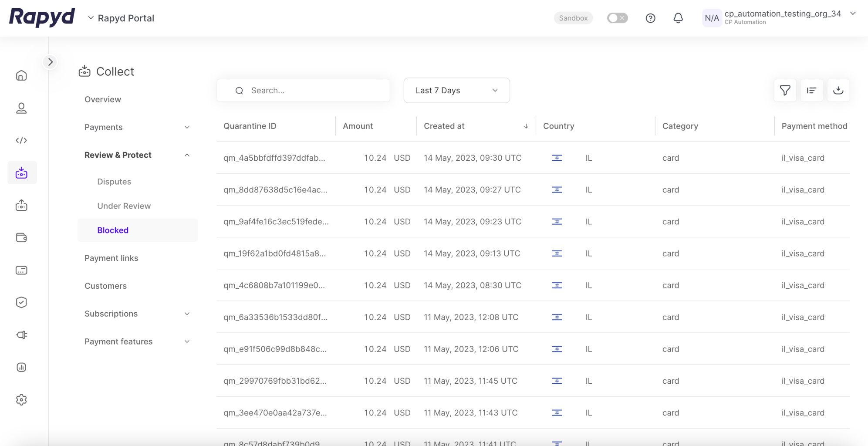Open the Wallet icon in the sidebar
The width and height of the screenshot is (868, 446).
tap(21, 238)
